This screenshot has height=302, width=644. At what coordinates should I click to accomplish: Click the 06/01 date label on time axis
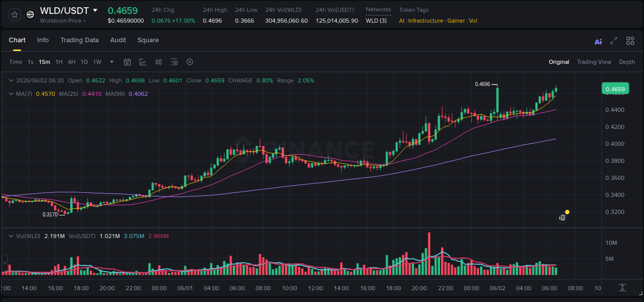coord(185,288)
